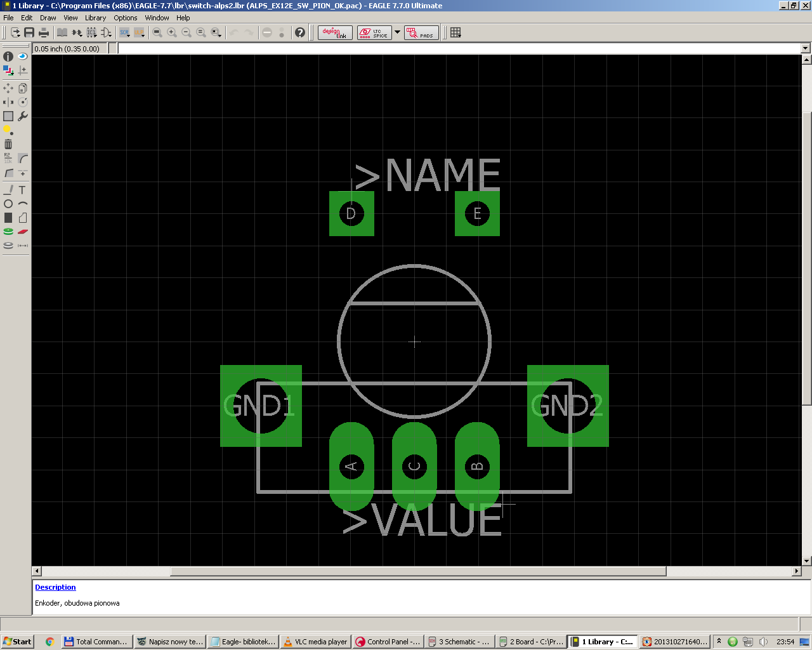Open the Window menu
Viewport: 812px width, 650px height.
[x=157, y=18]
